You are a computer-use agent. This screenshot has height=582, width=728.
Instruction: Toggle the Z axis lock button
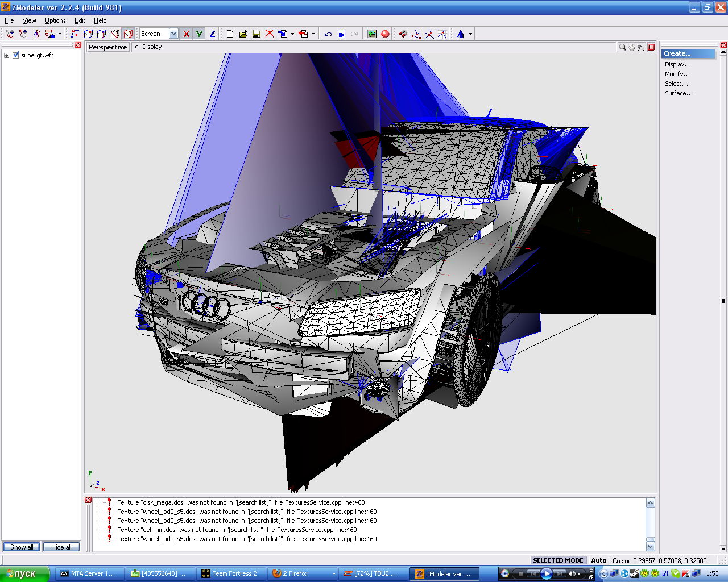(x=212, y=34)
